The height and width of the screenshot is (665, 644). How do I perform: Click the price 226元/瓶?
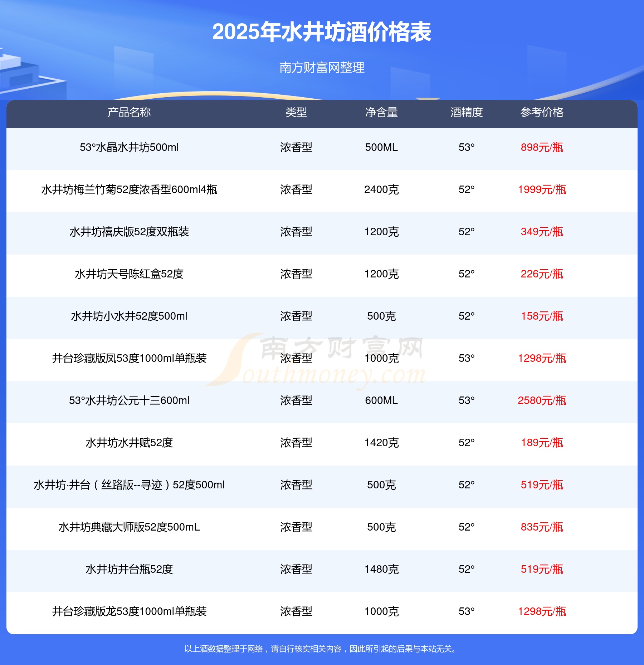coord(542,274)
